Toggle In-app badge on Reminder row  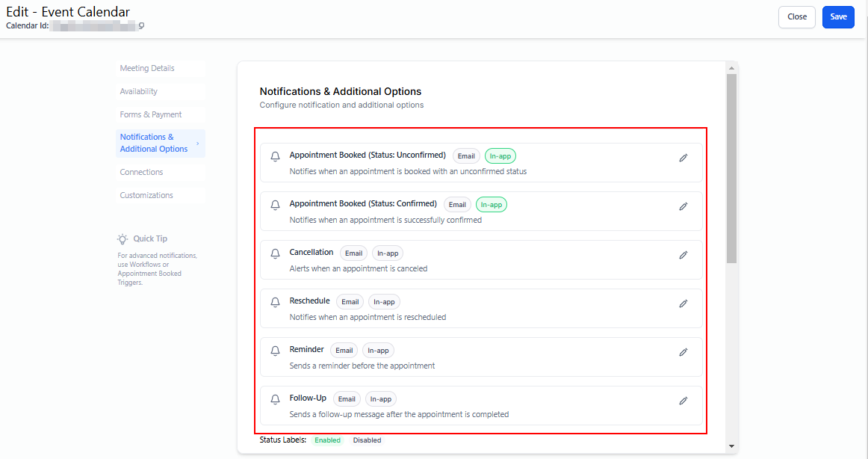click(x=378, y=351)
